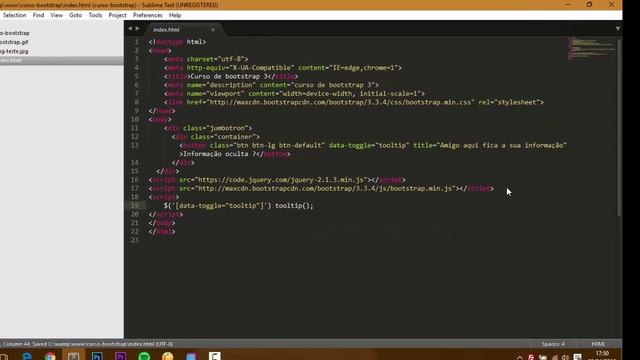Screen dimensions: 640x360
Task: Open the teste.jpg file in sidebar
Action: click(14, 51)
